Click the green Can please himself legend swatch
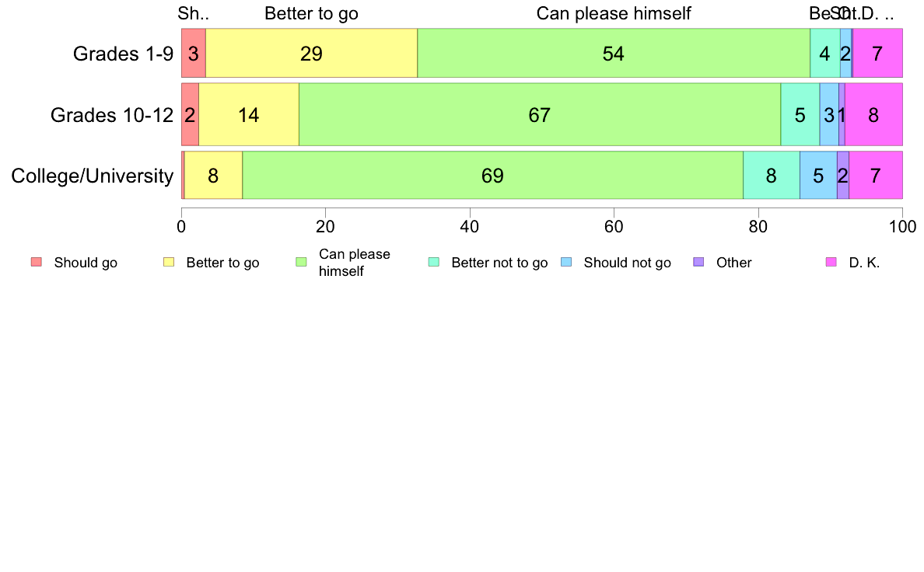 click(301, 262)
